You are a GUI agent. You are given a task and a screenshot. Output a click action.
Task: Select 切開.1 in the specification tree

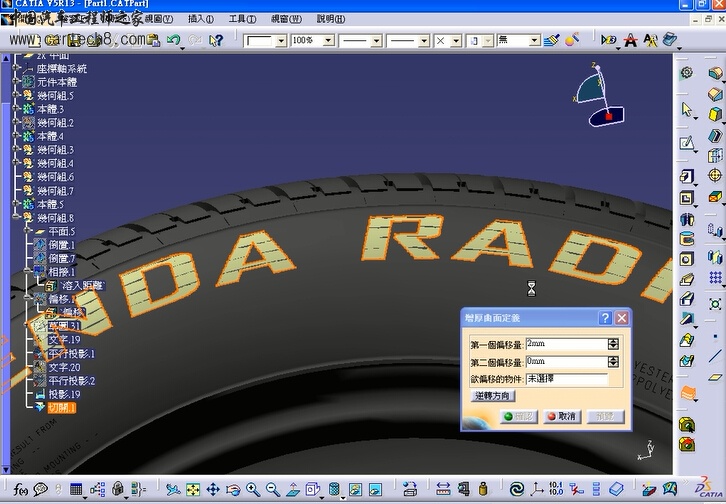(62, 408)
